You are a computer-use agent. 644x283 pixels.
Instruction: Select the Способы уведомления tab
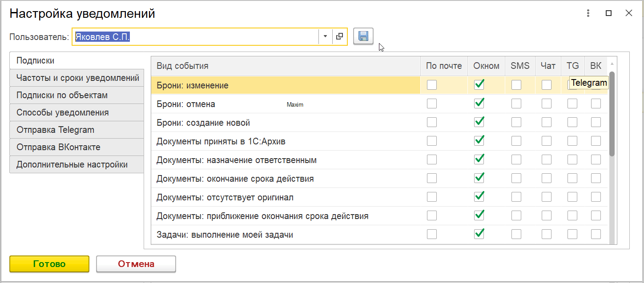pos(63,112)
